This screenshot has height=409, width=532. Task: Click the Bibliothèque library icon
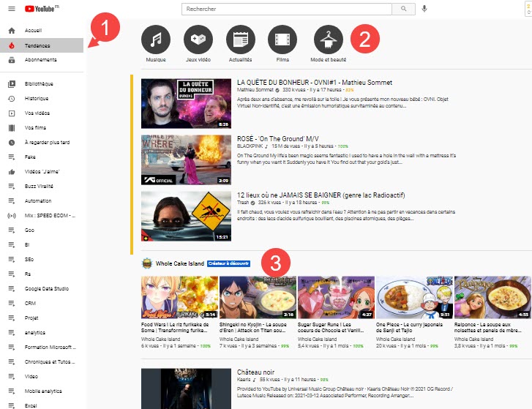(x=12, y=83)
